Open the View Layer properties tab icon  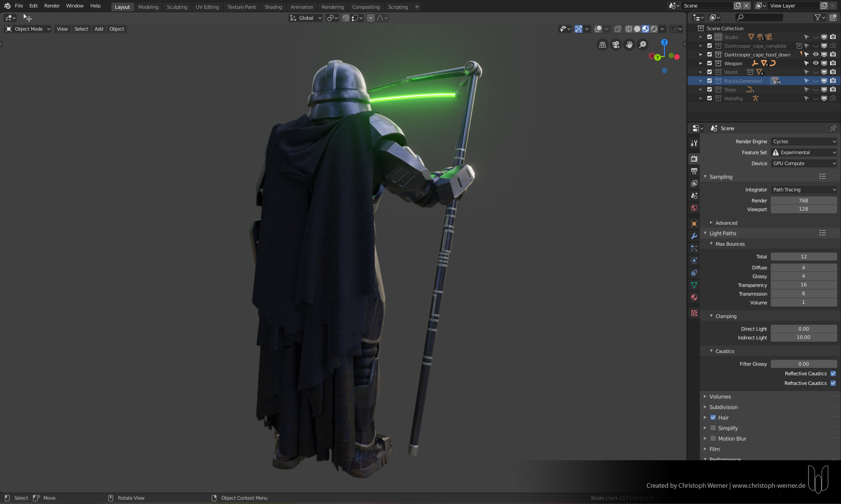pos(694,183)
